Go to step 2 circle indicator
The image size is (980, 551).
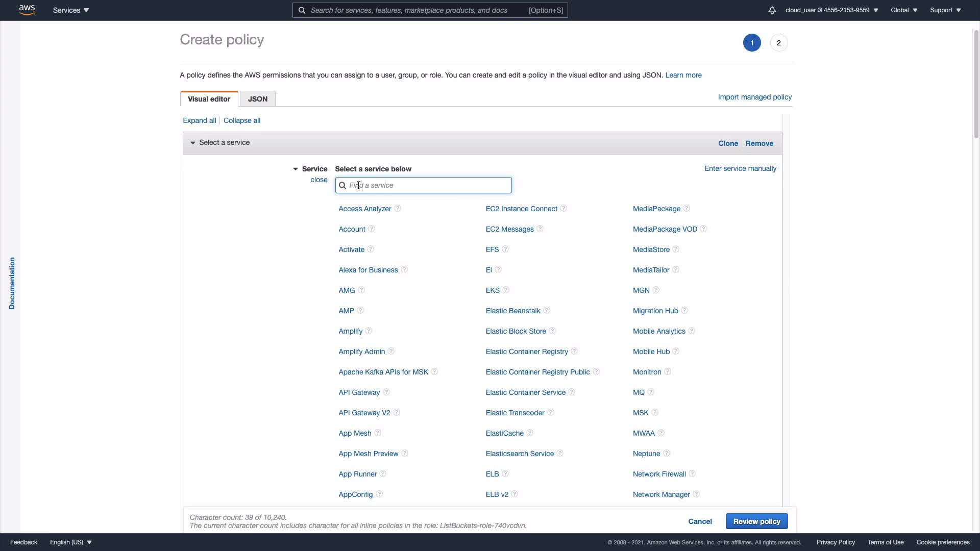tap(778, 43)
